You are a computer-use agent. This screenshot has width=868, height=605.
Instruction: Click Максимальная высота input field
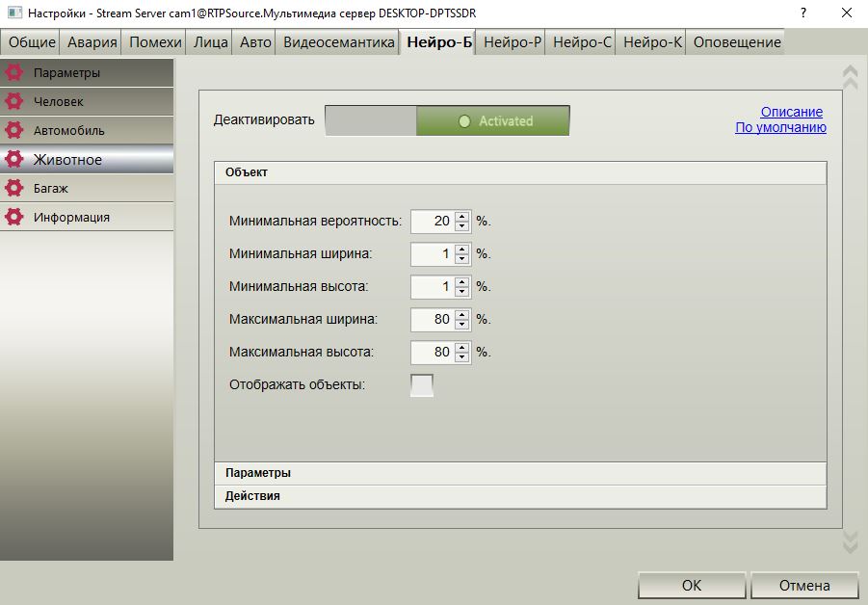433,352
